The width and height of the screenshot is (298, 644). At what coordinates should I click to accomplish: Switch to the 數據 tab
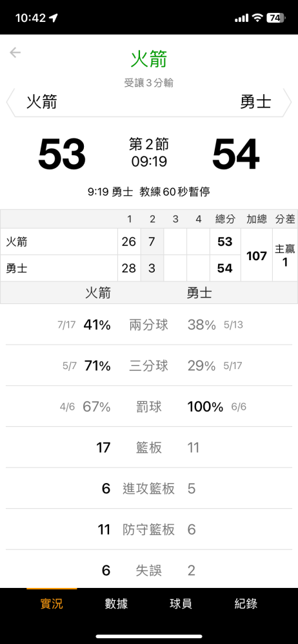coord(116,603)
